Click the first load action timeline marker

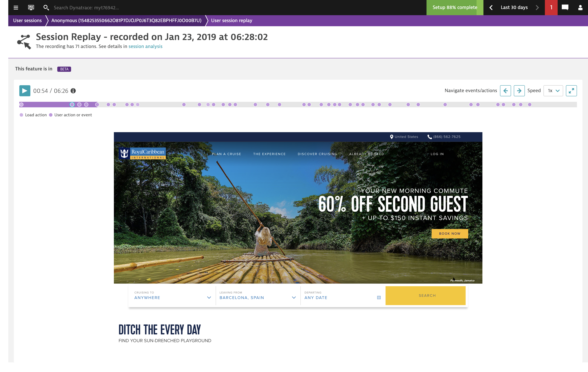pos(22,105)
